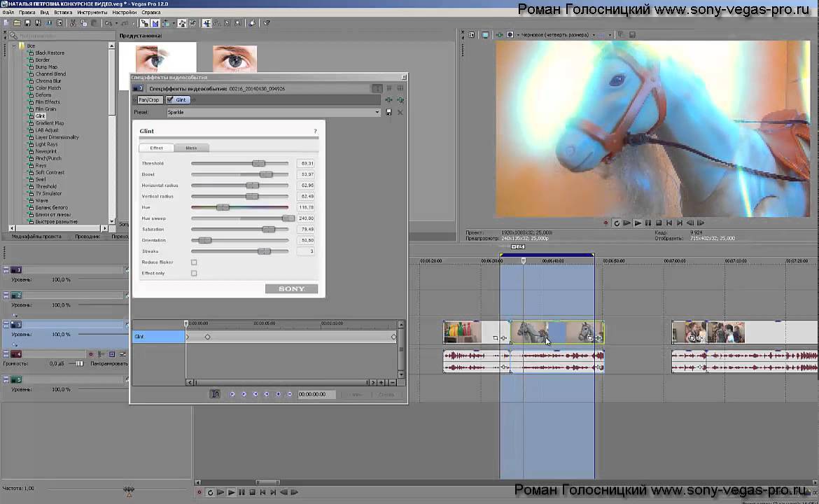Toggle loop playback in main transport bar
Viewport: 819px width, 504px height.
point(210,493)
